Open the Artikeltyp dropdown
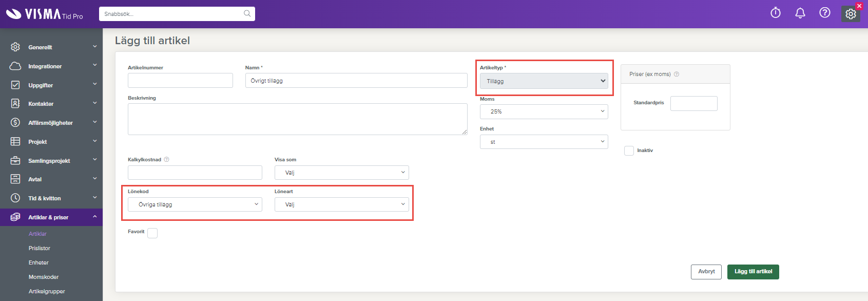 (544, 81)
